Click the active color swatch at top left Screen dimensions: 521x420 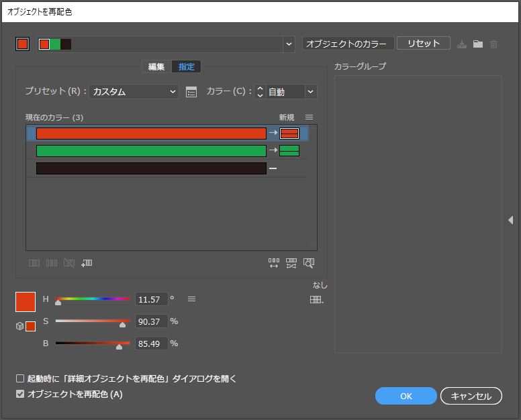click(22, 44)
